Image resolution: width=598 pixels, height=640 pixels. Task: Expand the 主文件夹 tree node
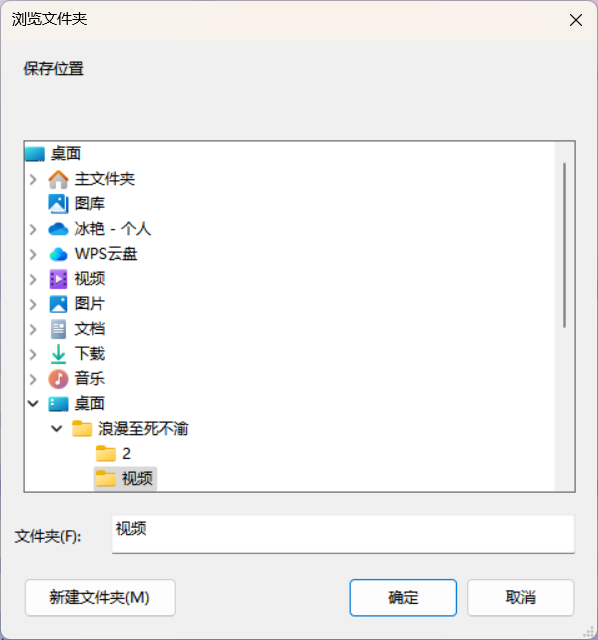pos(33,179)
